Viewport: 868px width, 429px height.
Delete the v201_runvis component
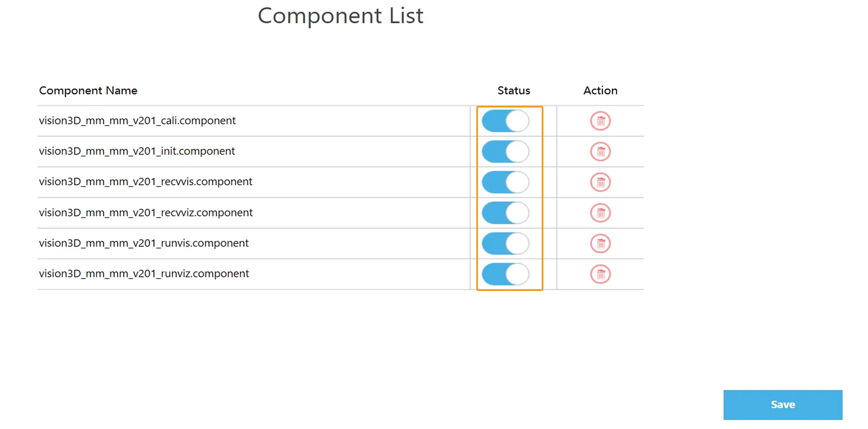(600, 243)
